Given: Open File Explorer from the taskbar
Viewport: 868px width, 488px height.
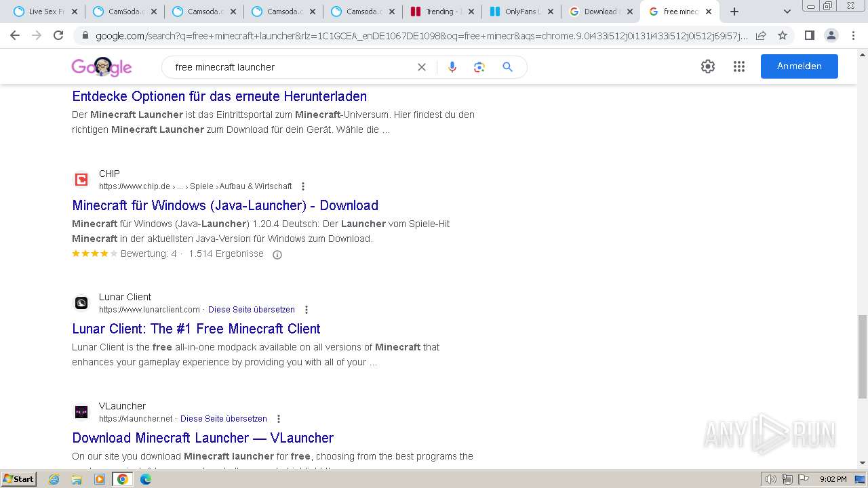Looking at the screenshot, I should (x=77, y=479).
